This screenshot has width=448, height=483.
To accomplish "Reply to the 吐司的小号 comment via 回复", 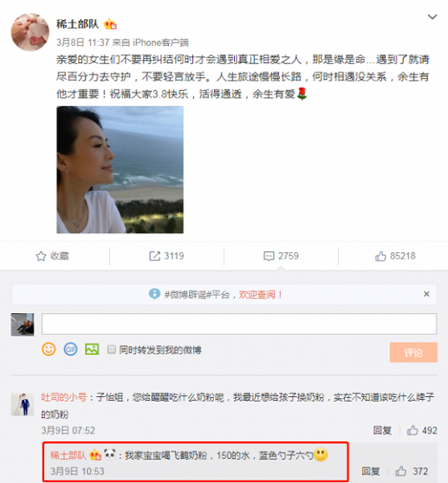I will [382, 430].
